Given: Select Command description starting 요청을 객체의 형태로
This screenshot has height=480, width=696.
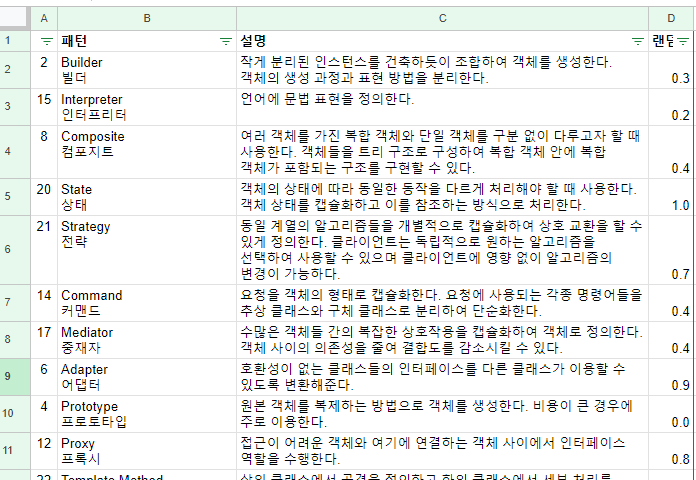Looking at the screenshot, I should (443, 303).
